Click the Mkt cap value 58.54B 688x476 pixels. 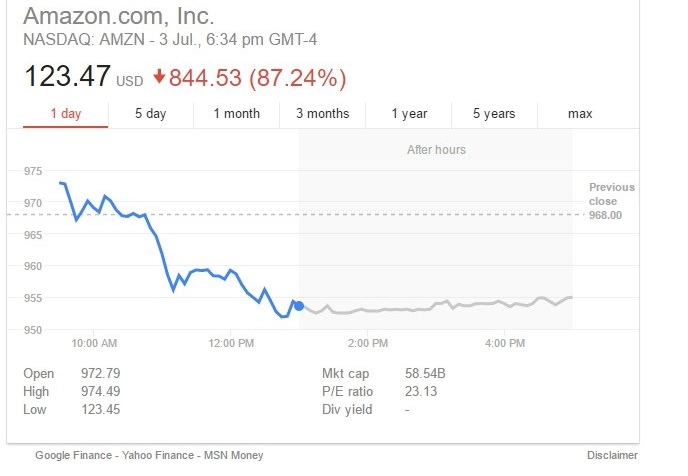coord(425,374)
